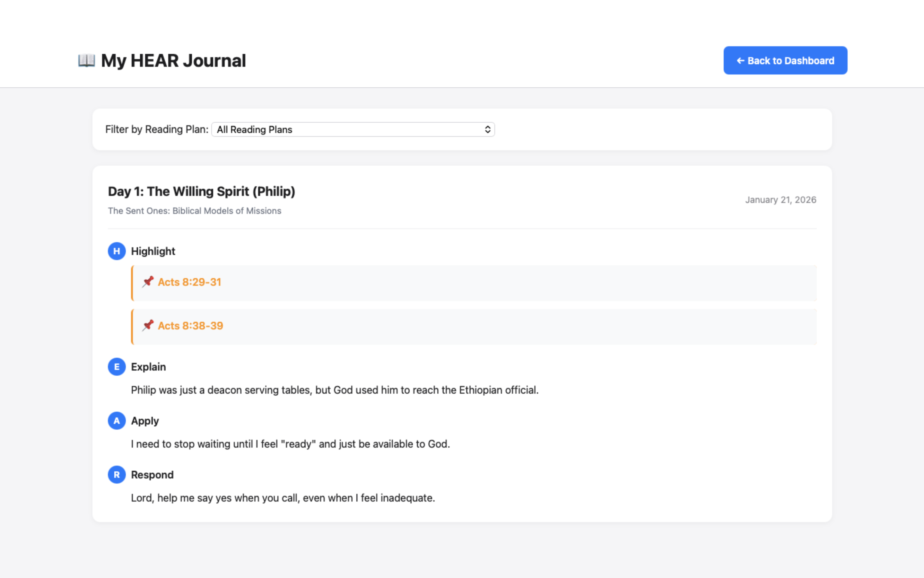Click the open book journal icon
The height and width of the screenshot is (578, 924).
coord(86,60)
